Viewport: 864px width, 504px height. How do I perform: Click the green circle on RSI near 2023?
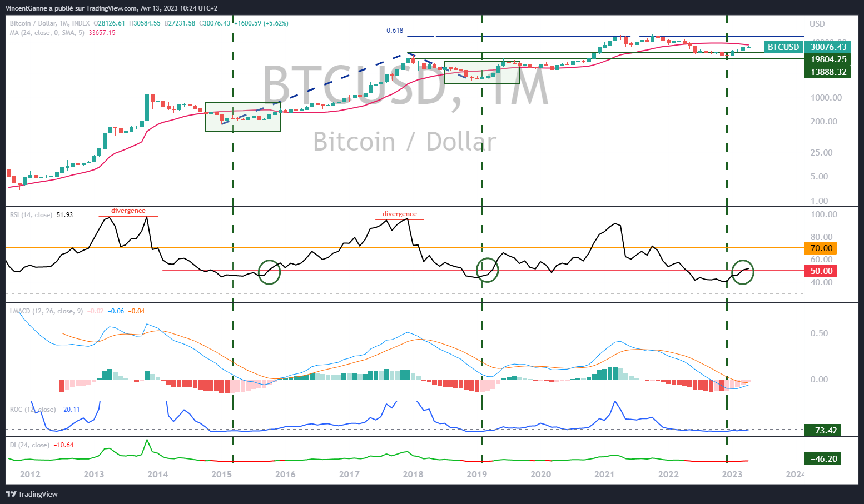pyautogui.click(x=743, y=272)
